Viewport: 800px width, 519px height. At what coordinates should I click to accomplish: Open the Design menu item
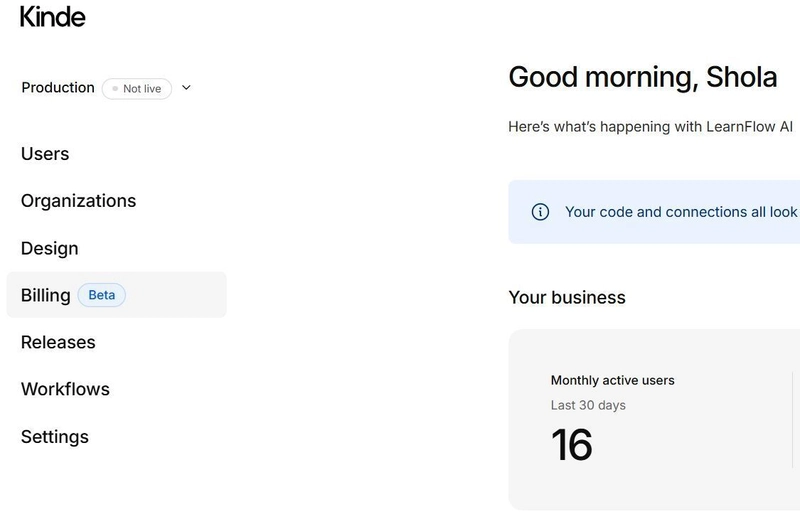click(x=49, y=249)
